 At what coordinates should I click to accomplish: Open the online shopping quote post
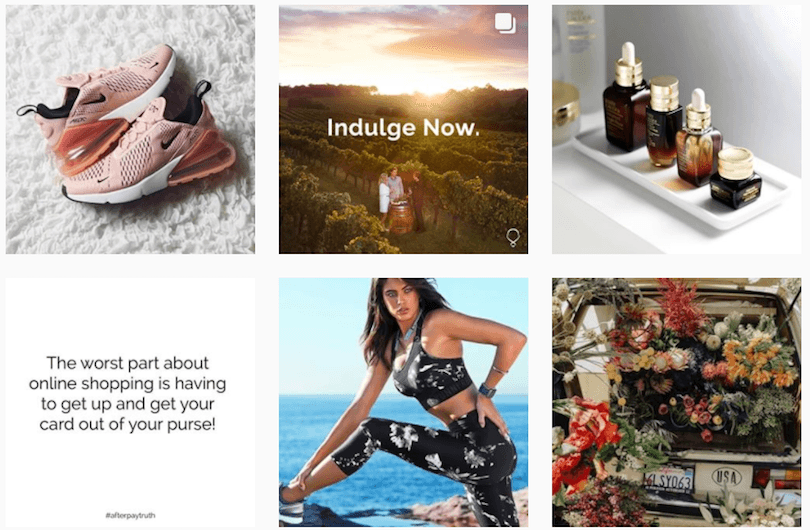(x=130, y=402)
